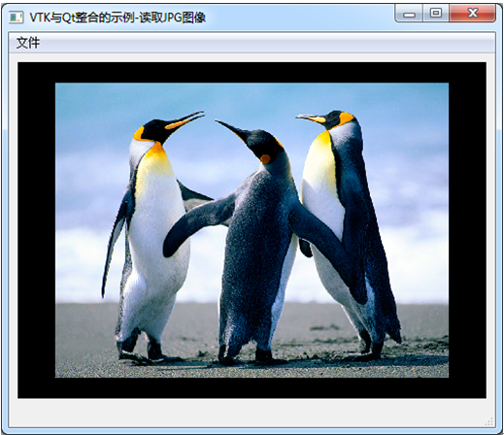Click the resize grip in the status bar corner

tap(489, 421)
